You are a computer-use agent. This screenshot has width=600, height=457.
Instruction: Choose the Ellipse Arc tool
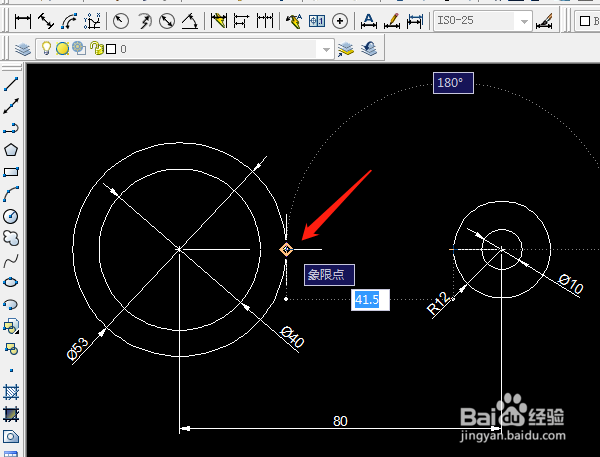point(11,304)
